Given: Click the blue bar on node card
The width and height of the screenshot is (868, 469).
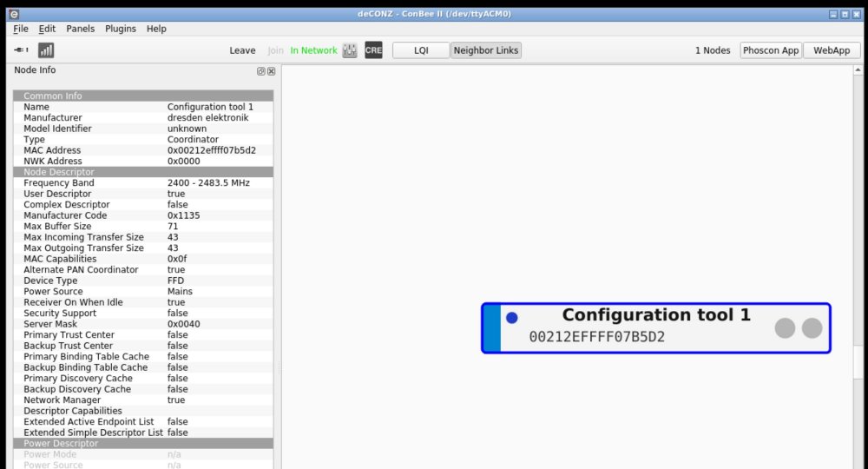Looking at the screenshot, I should [492, 327].
